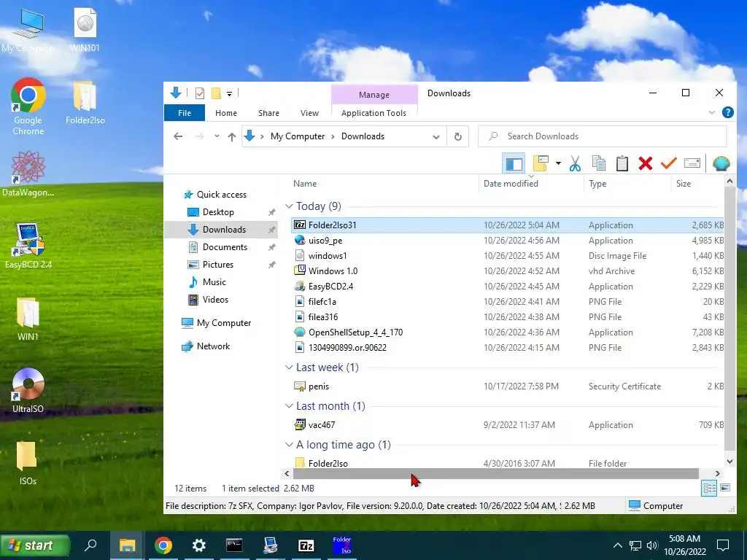Image resolution: width=747 pixels, height=560 pixels.
Task: Sort by the Type column header
Action: (597, 183)
